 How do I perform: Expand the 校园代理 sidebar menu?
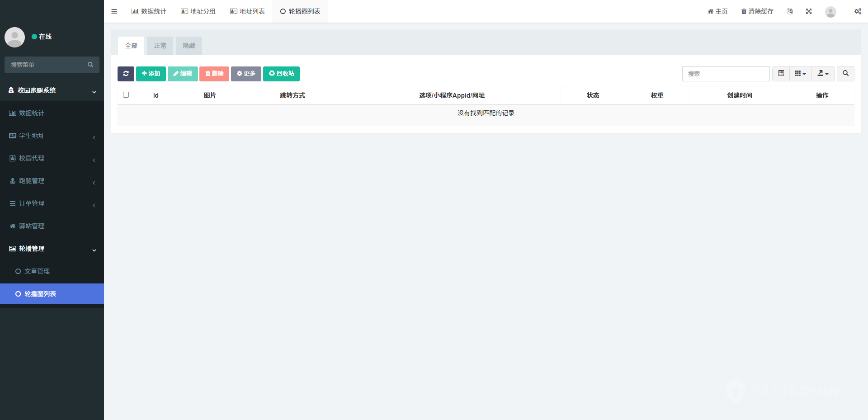[x=52, y=158]
